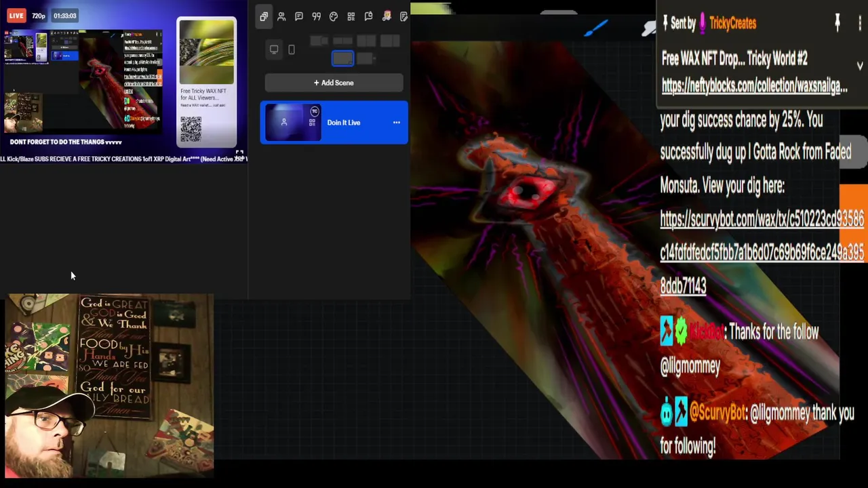Click the QR code in the preview

point(191,129)
